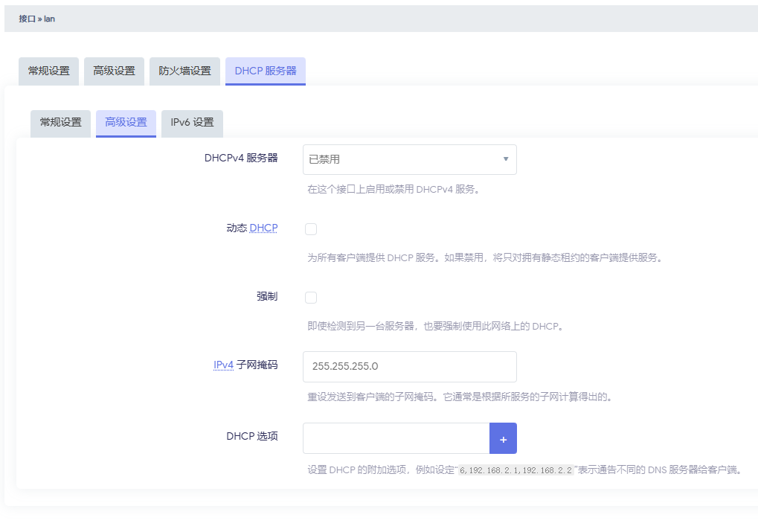Go to 接口 in the breadcrumb
Screen dimensions: 758x532
(x=27, y=19)
